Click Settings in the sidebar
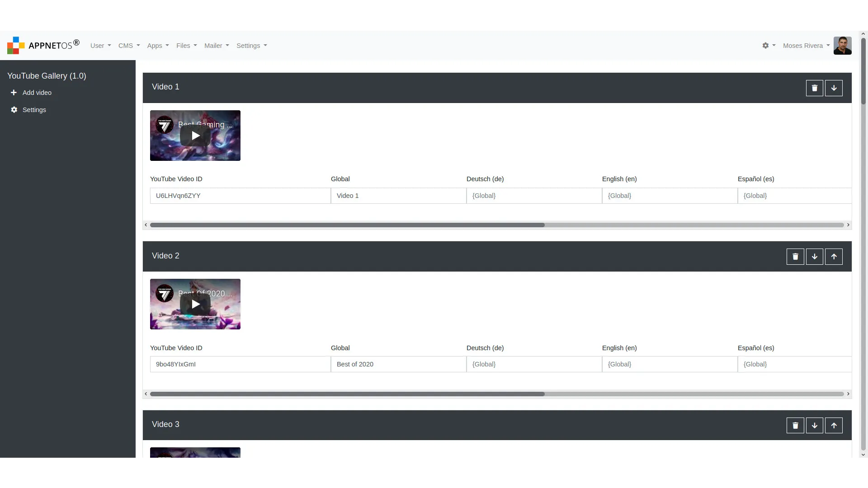 click(x=34, y=110)
